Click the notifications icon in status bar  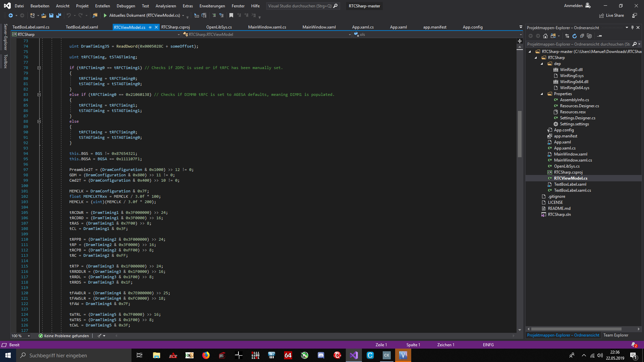(x=634, y=345)
